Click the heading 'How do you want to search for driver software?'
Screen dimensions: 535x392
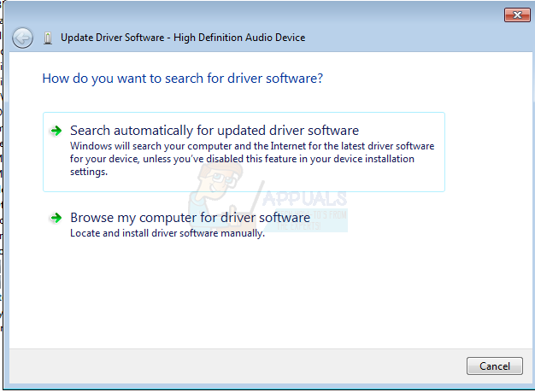(183, 79)
